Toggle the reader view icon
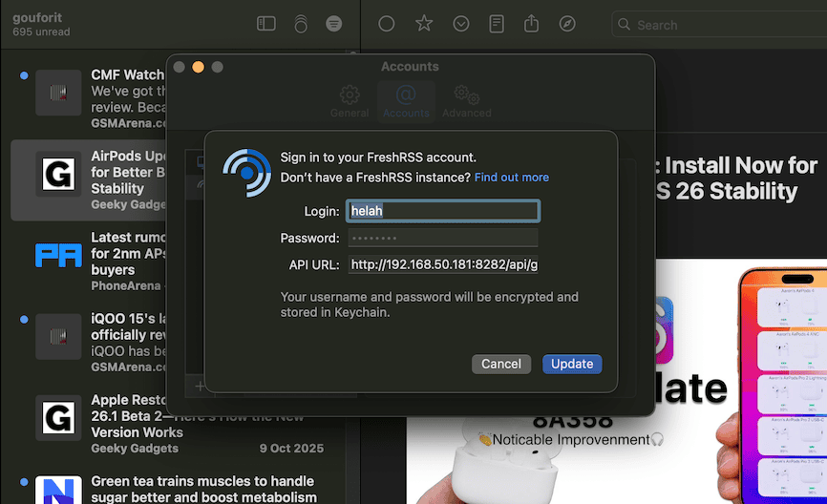The width and height of the screenshot is (827, 504). click(x=497, y=24)
